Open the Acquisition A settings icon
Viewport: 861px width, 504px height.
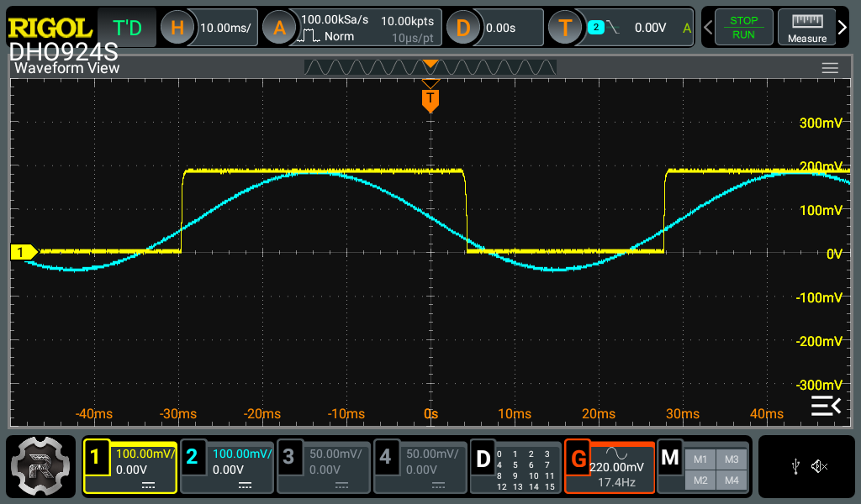[x=280, y=28]
